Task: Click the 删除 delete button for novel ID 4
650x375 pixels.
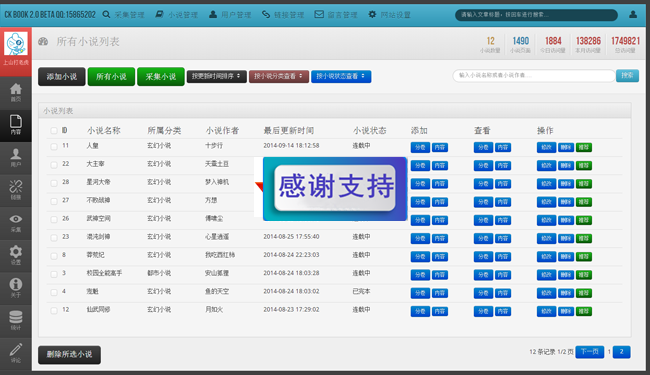Action: click(x=565, y=293)
